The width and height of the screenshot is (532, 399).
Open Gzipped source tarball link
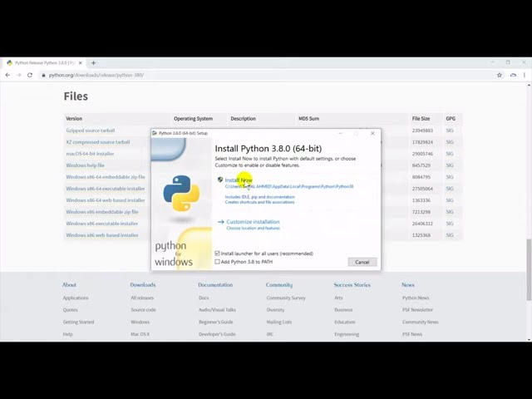coord(91,131)
